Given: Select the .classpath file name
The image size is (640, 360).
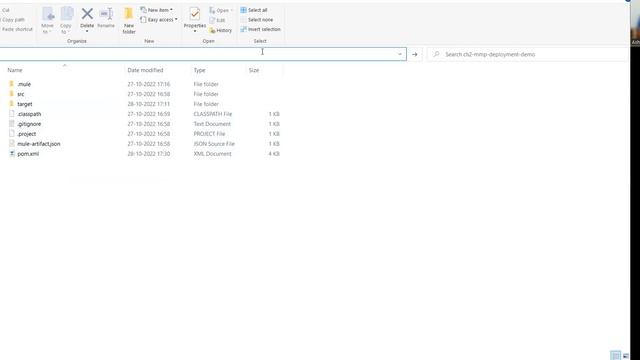Looking at the screenshot, I should point(29,114).
